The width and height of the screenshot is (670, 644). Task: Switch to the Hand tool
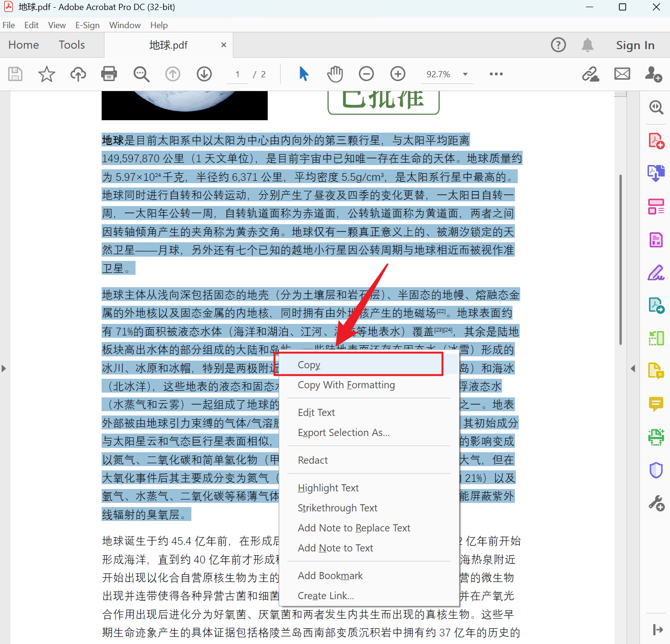click(335, 74)
